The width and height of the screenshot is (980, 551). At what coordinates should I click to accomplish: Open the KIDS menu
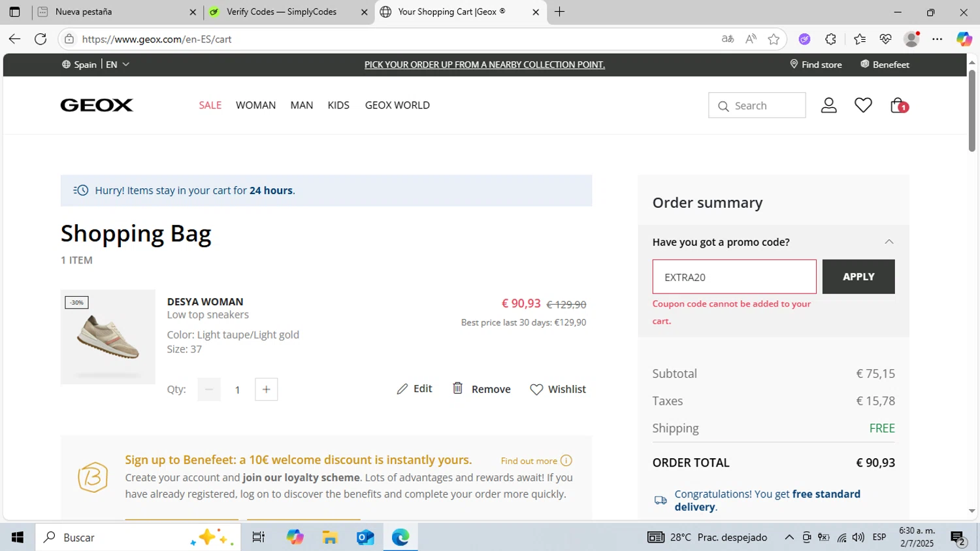(338, 105)
